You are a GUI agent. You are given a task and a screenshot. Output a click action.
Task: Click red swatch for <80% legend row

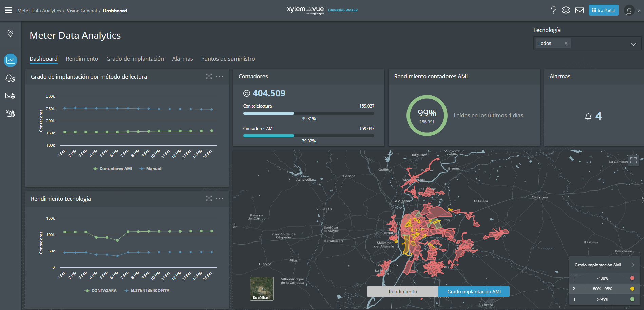632,278
